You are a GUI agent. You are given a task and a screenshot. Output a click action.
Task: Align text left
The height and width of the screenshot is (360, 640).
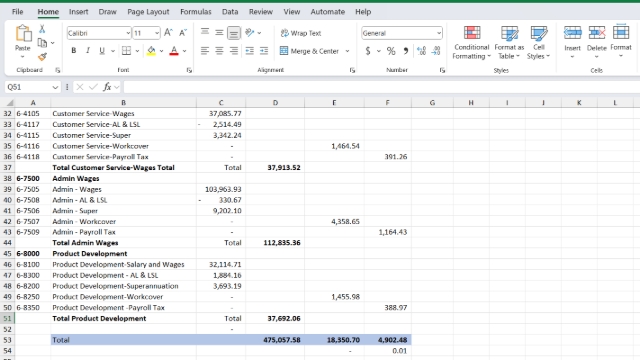[205, 51]
